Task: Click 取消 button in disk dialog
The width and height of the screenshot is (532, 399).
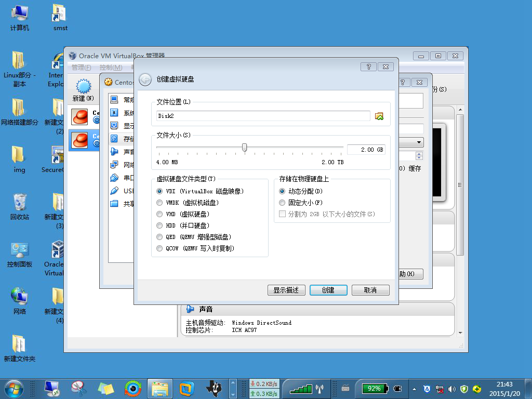Action: (x=370, y=290)
